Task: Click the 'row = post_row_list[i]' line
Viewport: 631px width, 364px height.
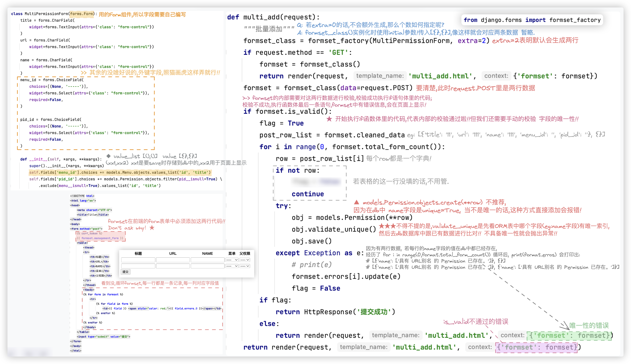Action: tap(320, 159)
